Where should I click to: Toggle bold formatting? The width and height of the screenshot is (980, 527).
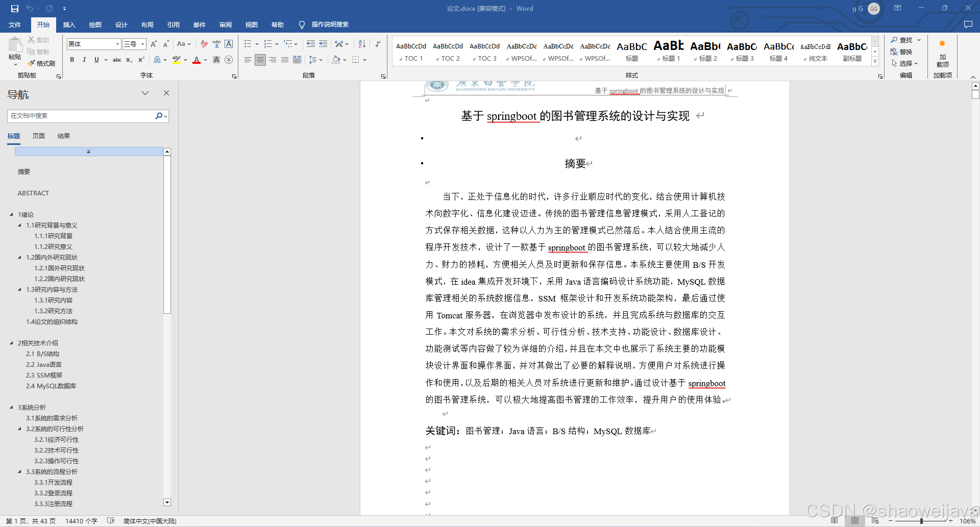pos(72,60)
